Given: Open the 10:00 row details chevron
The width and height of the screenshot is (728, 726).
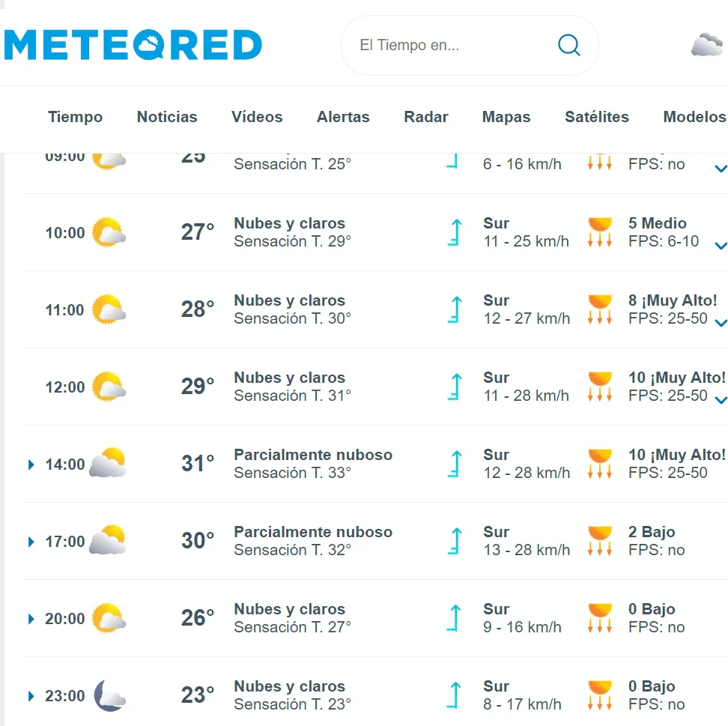Looking at the screenshot, I should click(x=721, y=246).
